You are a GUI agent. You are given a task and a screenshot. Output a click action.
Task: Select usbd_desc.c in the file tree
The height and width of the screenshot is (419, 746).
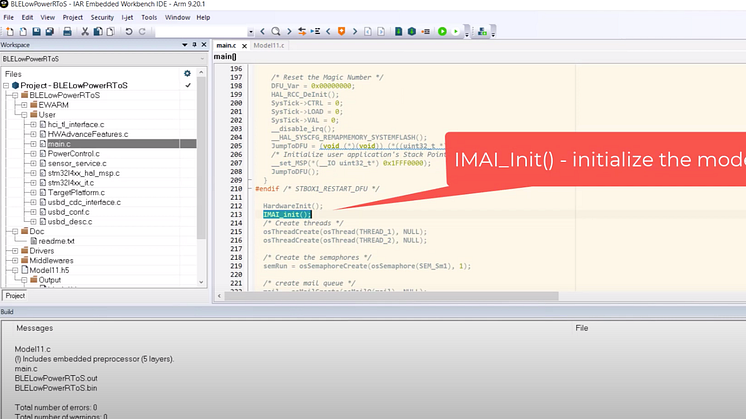[70, 222]
